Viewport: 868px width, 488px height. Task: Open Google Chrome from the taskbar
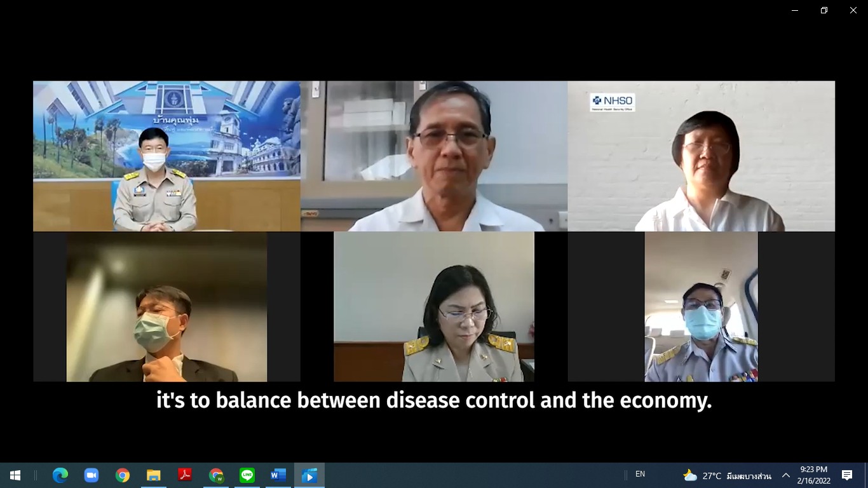pos(123,475)
